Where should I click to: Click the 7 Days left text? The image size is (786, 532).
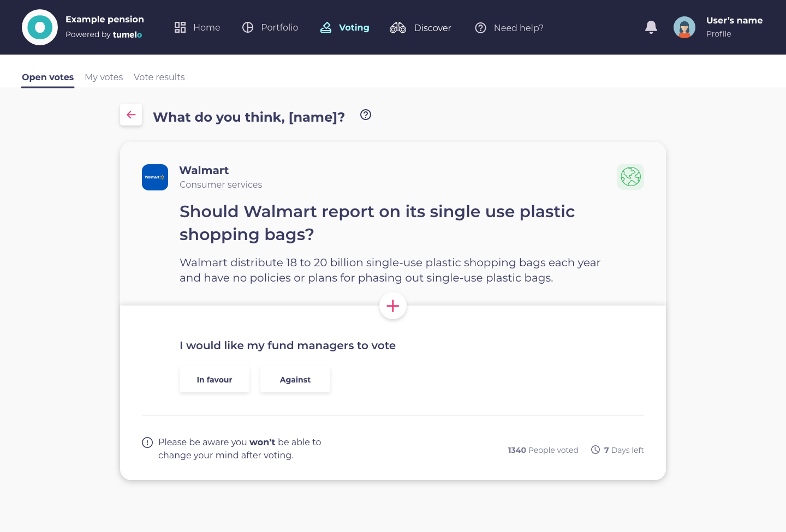[624, 450]
